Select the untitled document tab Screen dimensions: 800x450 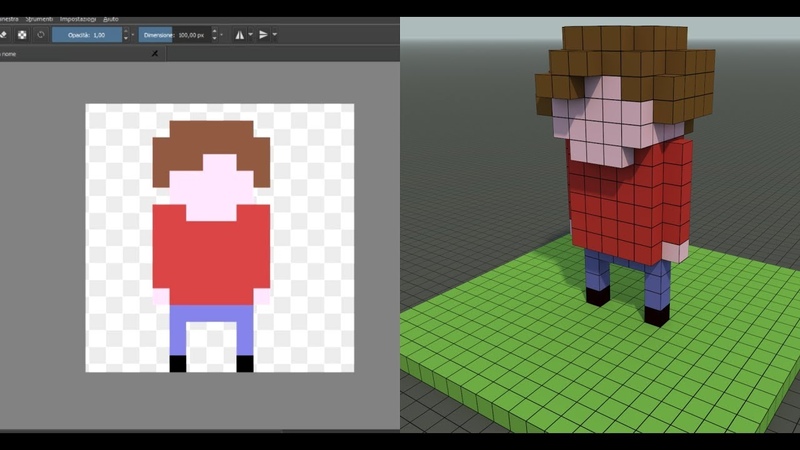click(82, 54)
